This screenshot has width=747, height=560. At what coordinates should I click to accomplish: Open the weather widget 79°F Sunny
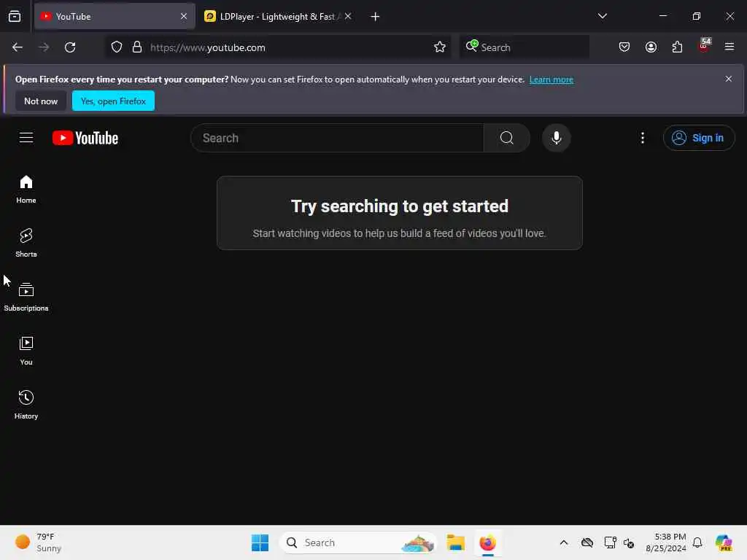[x=38, y=542]
